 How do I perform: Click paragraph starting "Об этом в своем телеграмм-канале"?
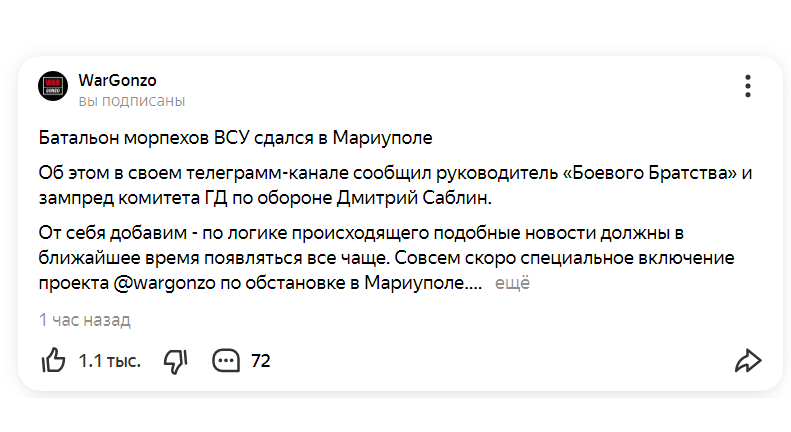click(395, 185)
